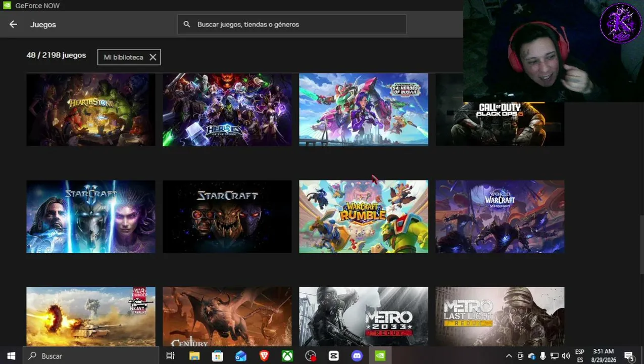Select the Metro Last Light Redux tile
Screen dimensions: 644x364
[x=500, y=316]
